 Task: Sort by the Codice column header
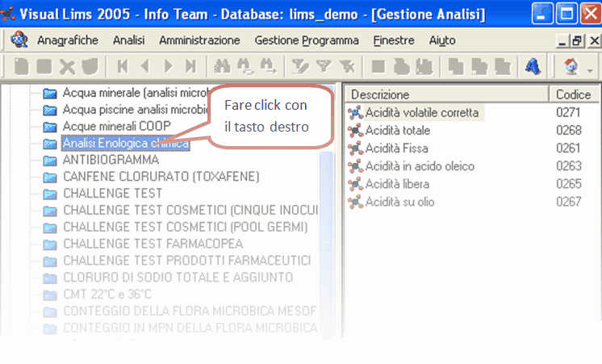point(574,94)
